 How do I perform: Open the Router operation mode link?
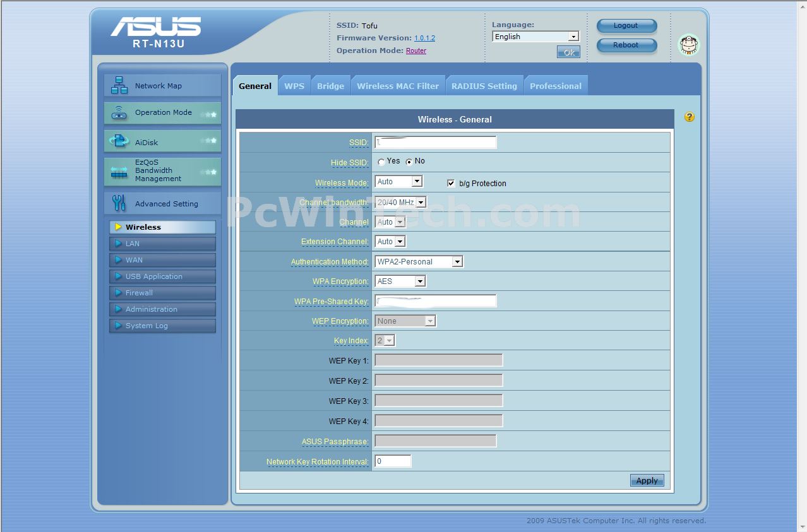[416, 50]
